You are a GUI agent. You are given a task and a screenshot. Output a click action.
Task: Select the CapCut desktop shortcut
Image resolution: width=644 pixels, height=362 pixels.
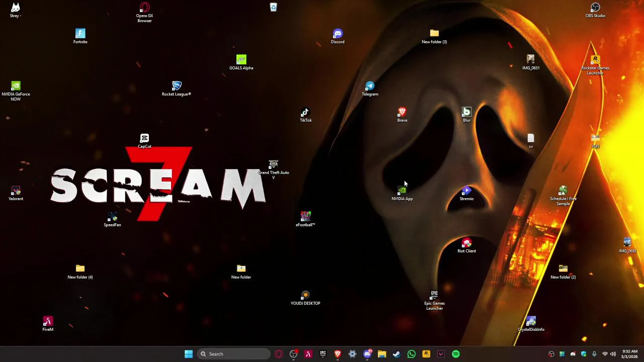pyautogui.click(x=144, y=141)
